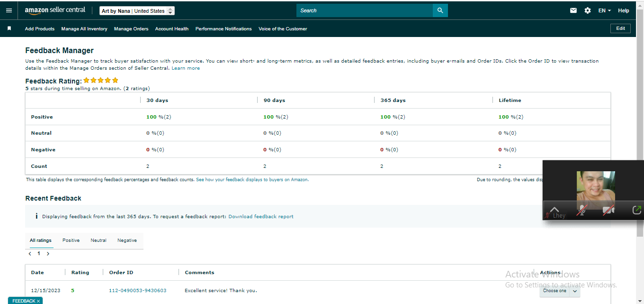
Task: Click the search magnifier button
Action: click(x=440, y=10)
